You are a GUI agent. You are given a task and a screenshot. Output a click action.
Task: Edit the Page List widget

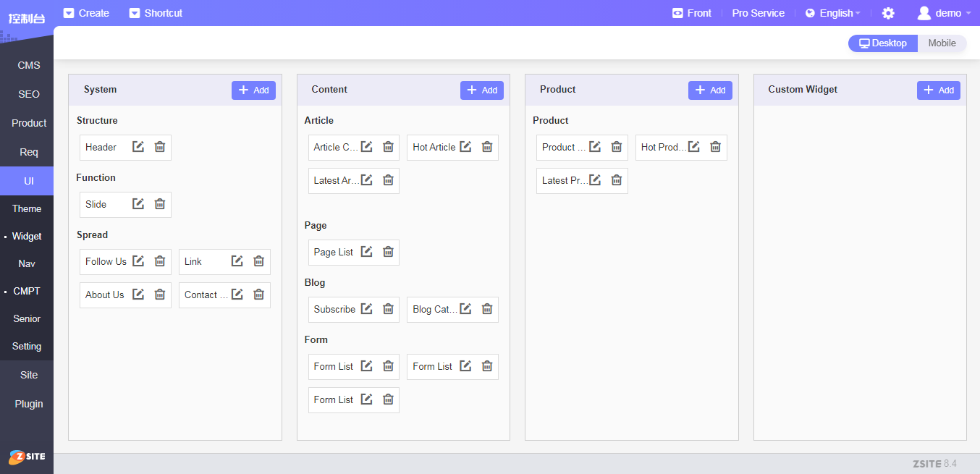[x=367, y=252]
